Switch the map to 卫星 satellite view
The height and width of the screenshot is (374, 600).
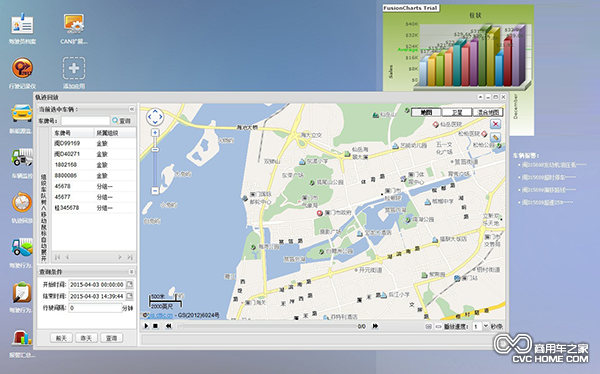(457, 112)
